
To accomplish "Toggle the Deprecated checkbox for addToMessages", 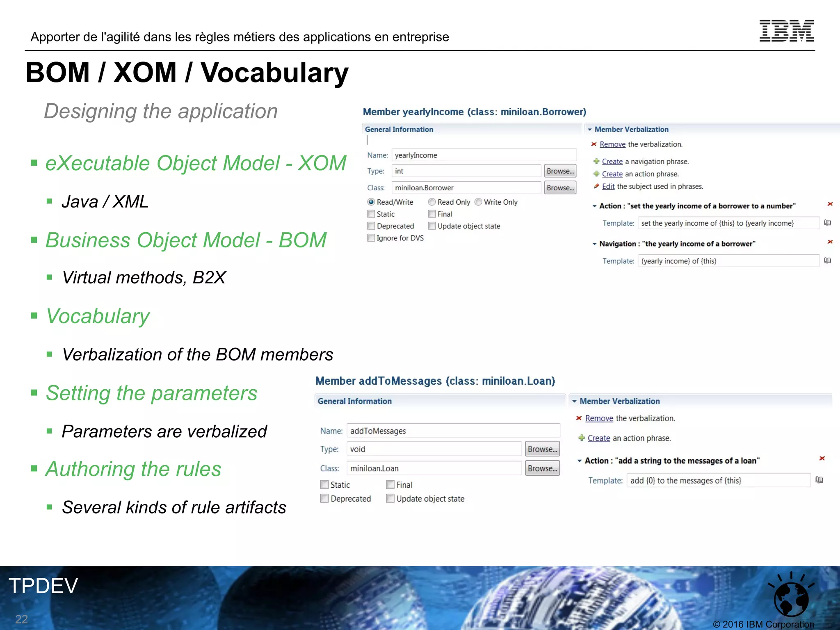I will click(324, 498).
